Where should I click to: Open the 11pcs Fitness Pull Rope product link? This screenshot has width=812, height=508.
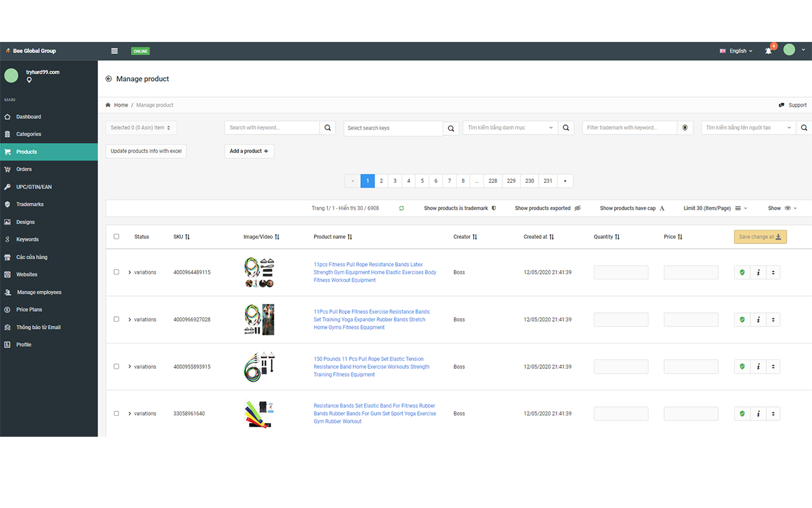(x=374, y=272)
